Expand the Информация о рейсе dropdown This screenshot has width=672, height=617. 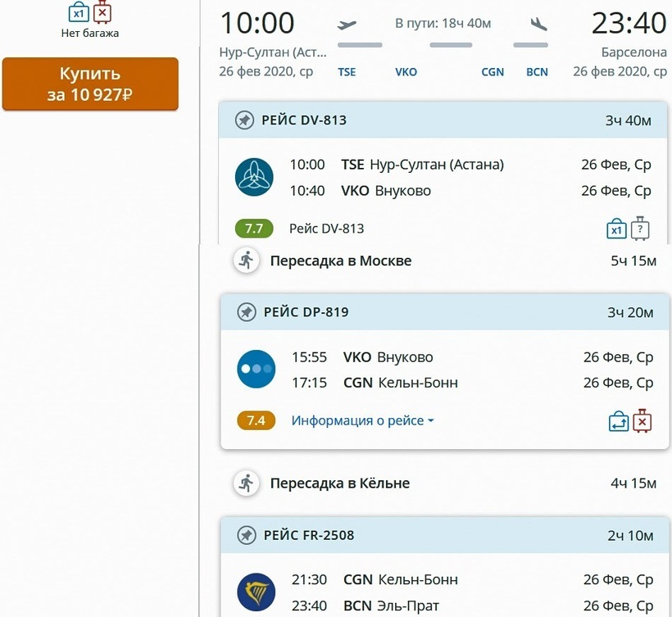pos(362,421)
